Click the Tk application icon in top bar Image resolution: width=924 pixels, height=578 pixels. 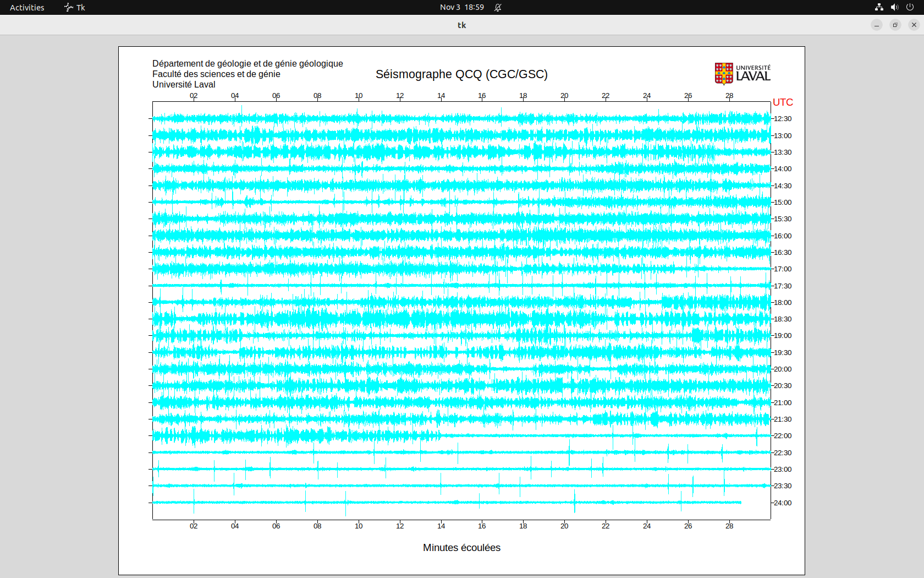[69, 7]
